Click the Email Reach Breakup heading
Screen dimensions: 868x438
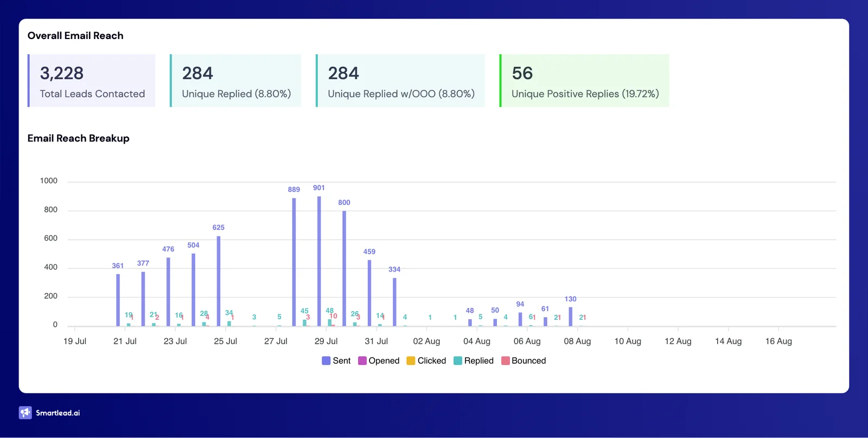pos(79,138)
